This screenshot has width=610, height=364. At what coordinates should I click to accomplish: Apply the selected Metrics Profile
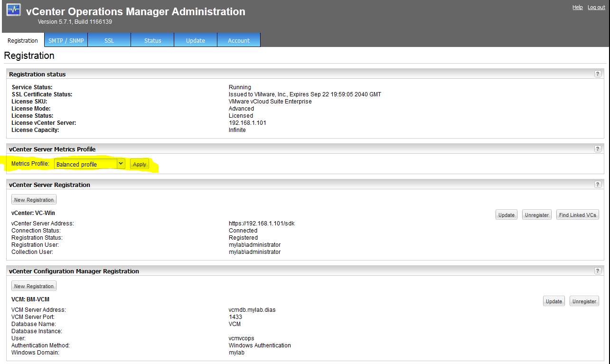click(x=140, y=164)
